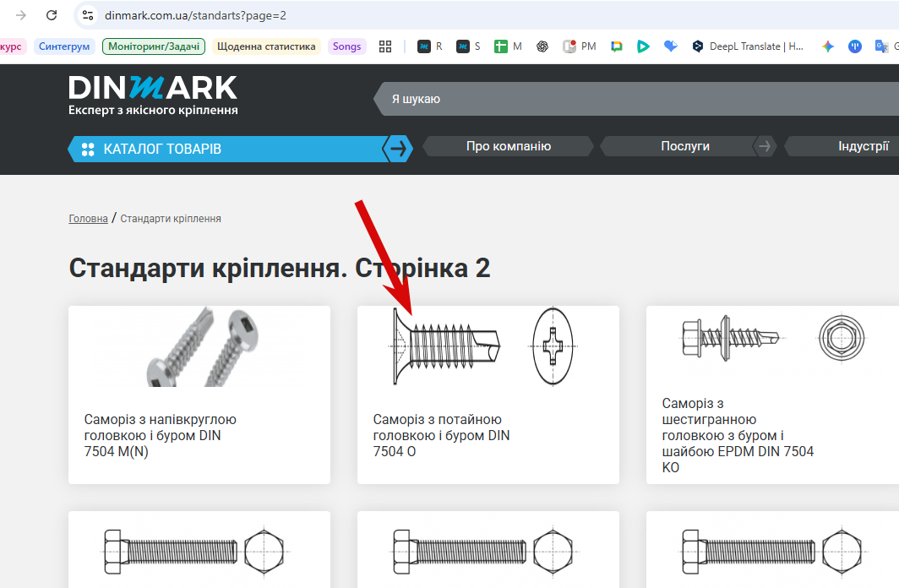The width and height of the screenshot is (899, 588).
Task: Click the address bar URL dinmark.com.ua
Action: click(x=195, y=15)
